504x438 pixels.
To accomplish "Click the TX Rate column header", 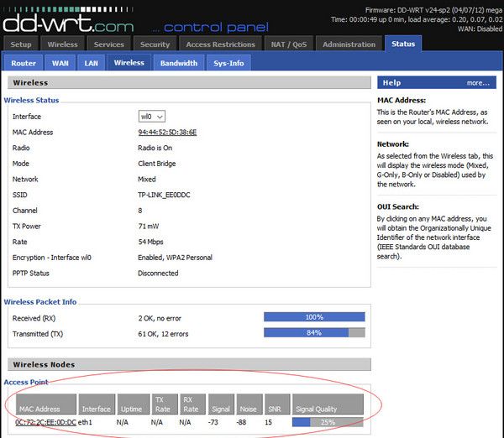I will (165, 404).
